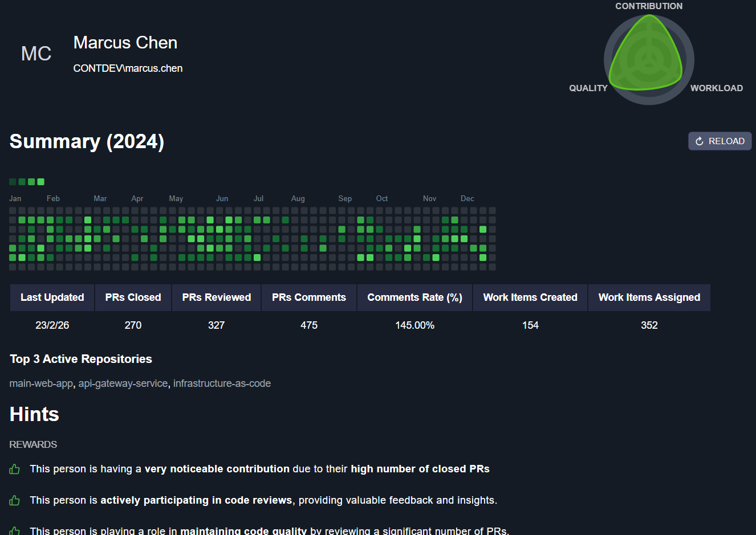The image size is (756, 535).
Task: Click thumbs-up icon beside closed PRs hint
Action: tap(15, 469)
